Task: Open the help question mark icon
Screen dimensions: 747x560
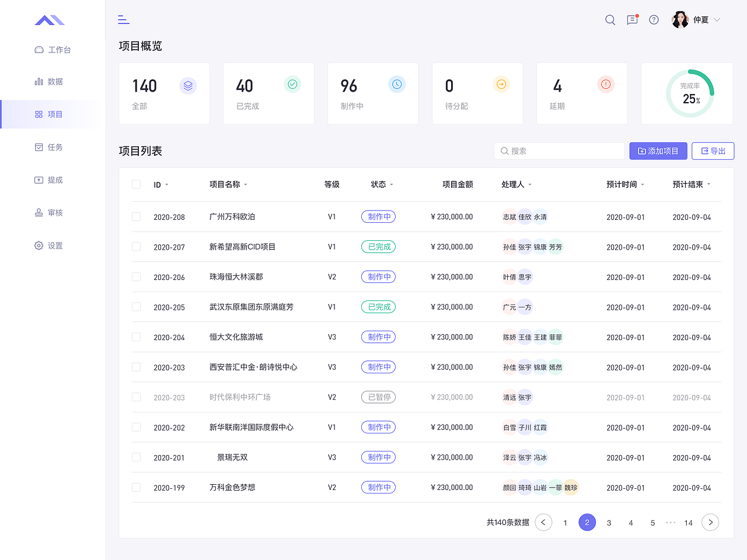Action: pos(654,20)
